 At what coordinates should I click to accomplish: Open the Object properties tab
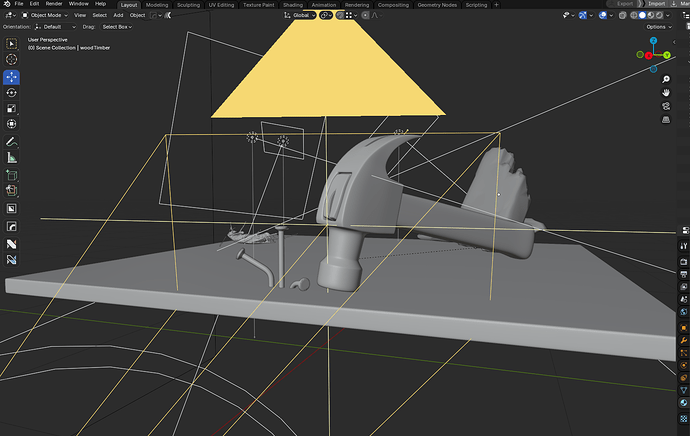(683, 328)
